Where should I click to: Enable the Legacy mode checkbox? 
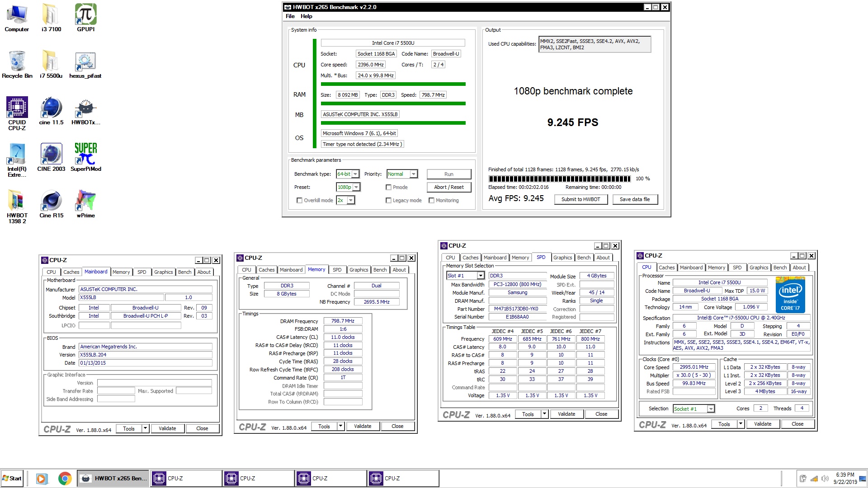pyautogui.click(x=388, y=200)
